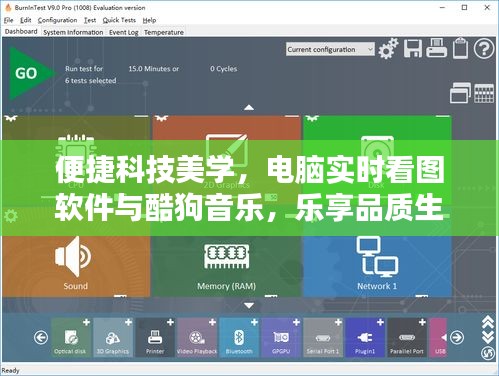Click the Run test for label

click(84, 69)
